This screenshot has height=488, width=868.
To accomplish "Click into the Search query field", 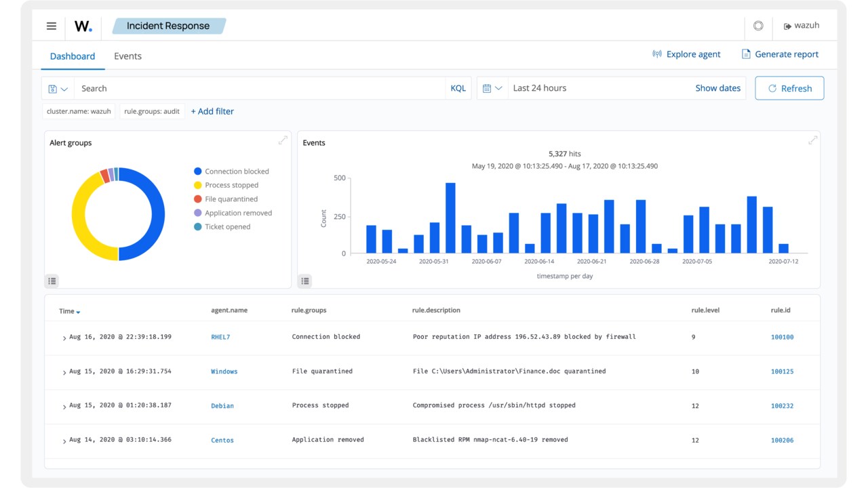I will tap(260, 89).
